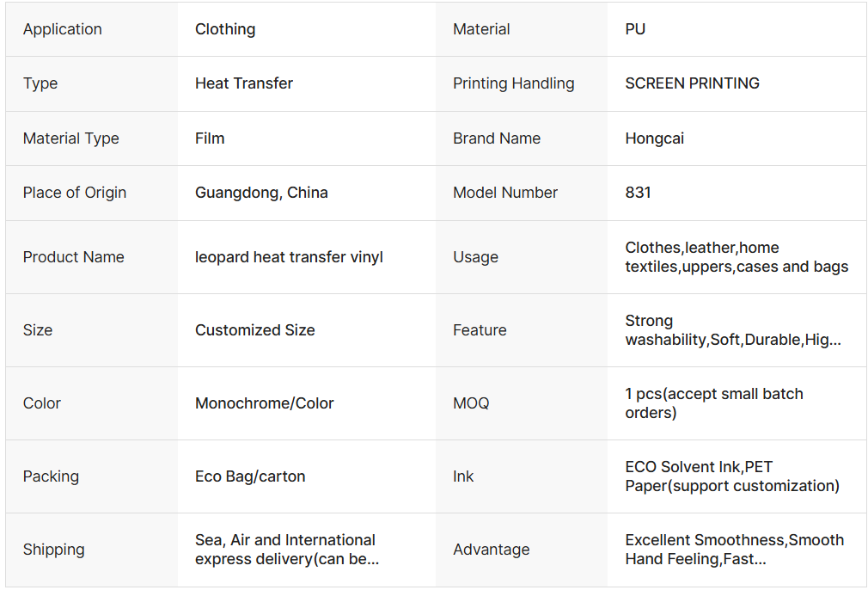Click the Usage description text
The image size is (868, 590).
[737, 257]
